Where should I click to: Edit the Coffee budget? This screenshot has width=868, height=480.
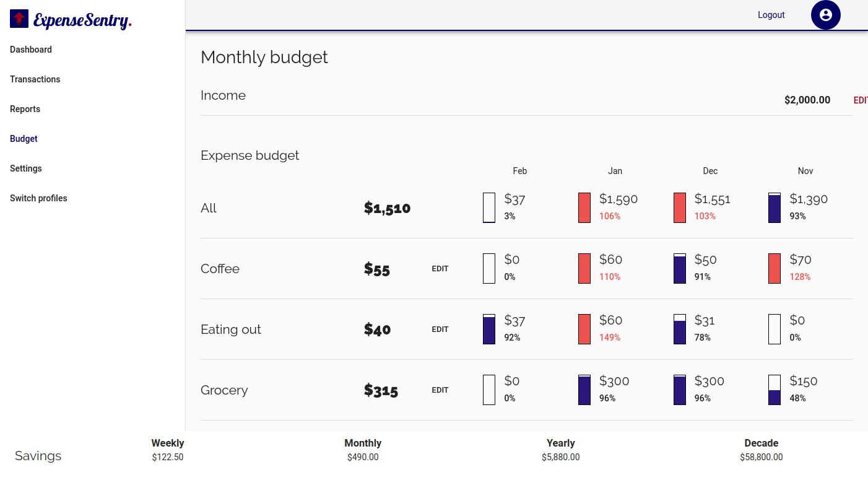[440, 269]
